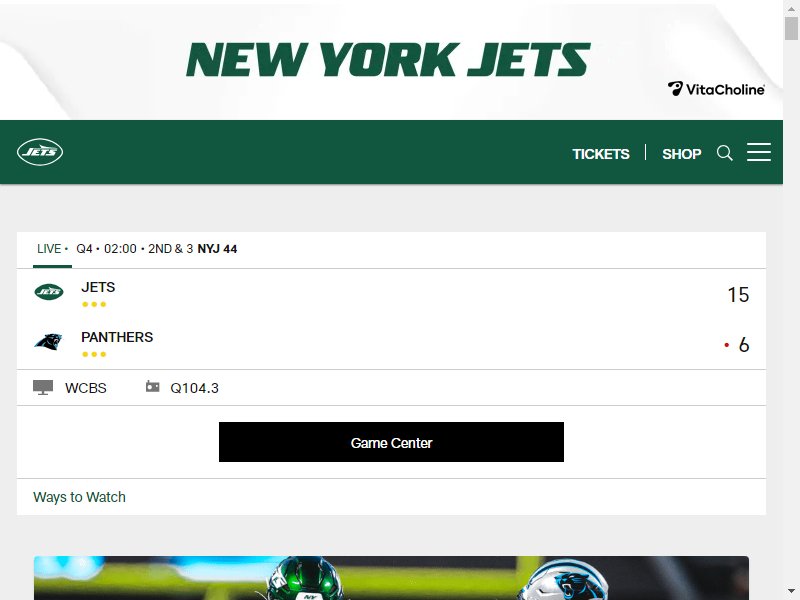Click the JETS team name
Viewport: 800px width, 600px height.
click(98, 287)
